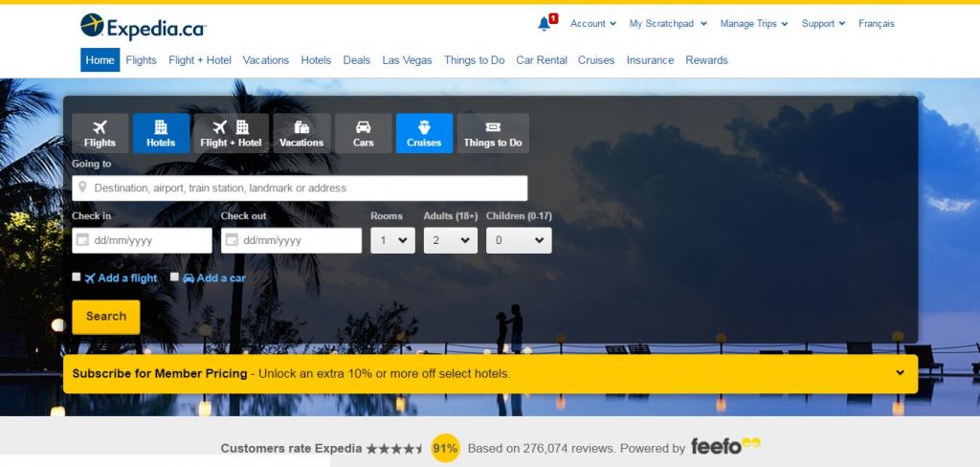Select the Flight + Hotel search tab
This screenshot has height=467, width=980.
pos(232,133)
